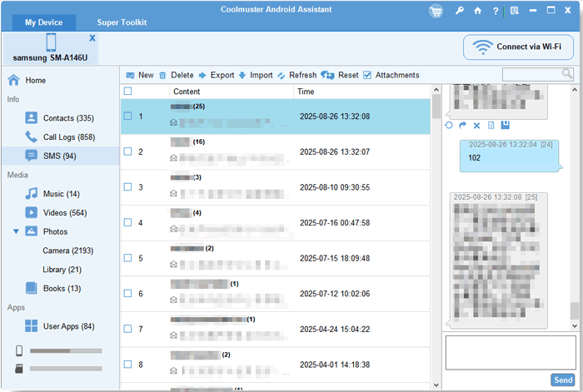The image size is (583, 392).
Task: Click the conversation list scroll down arrow
Action: click(436, 385)
